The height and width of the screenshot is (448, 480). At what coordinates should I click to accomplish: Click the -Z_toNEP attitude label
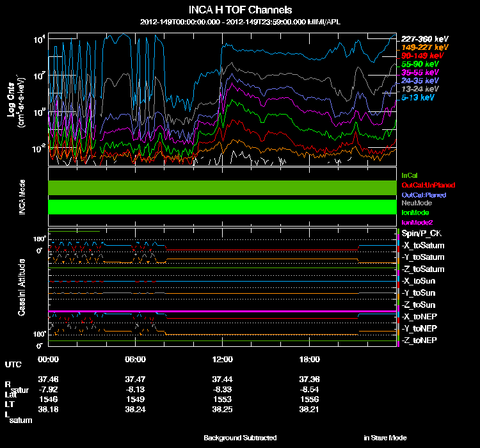pos(419,340)
